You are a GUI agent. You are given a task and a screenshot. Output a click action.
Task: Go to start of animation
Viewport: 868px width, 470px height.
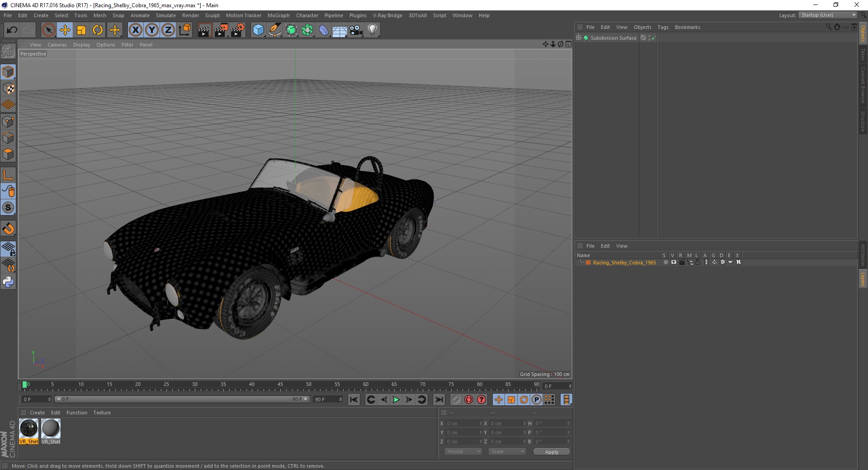tap(354, 399)
